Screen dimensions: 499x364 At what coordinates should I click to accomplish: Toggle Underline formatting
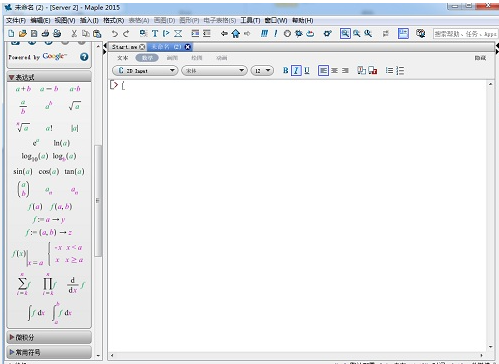307,70
